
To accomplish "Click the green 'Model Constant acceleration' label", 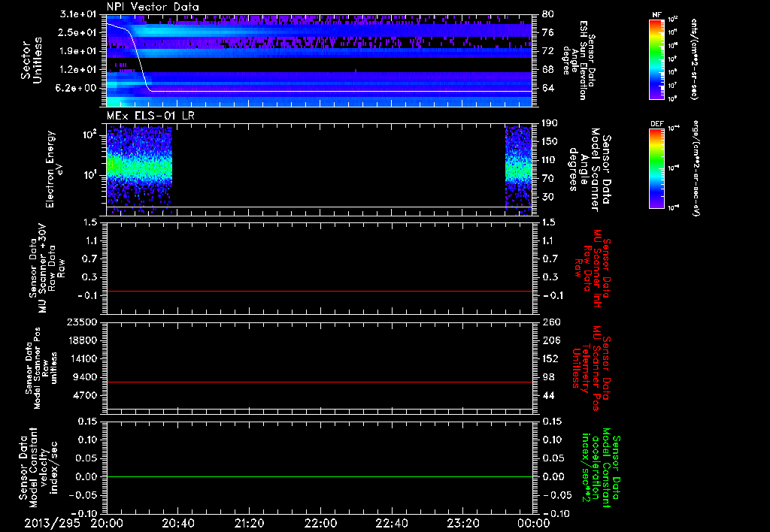I will coord(600,467).
